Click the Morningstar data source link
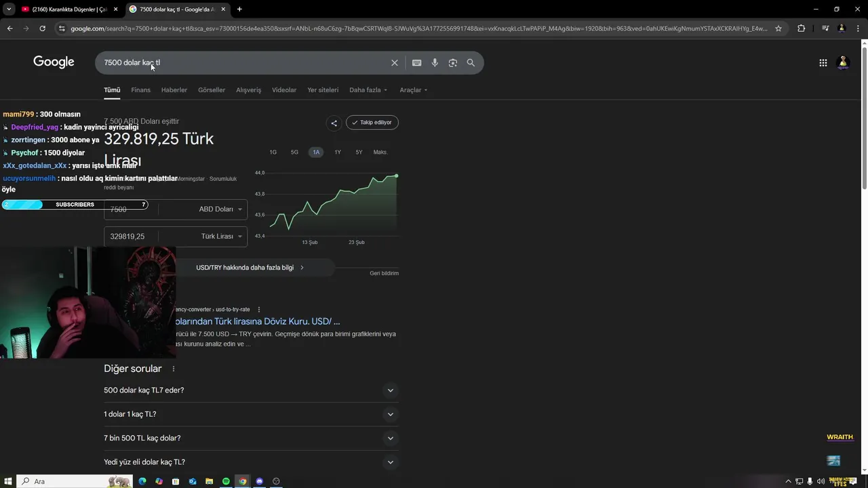868x488 pixels. pos(191,179)
